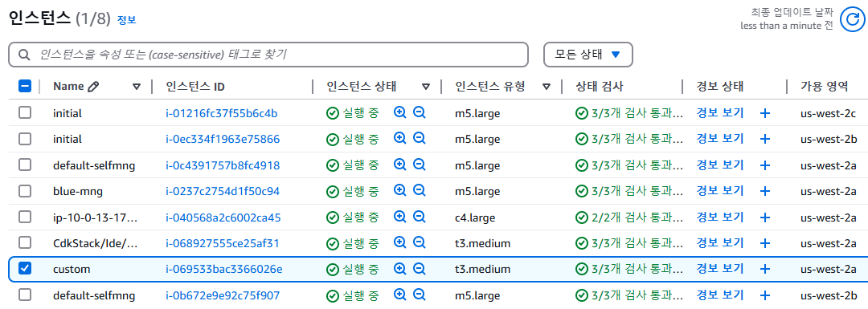Check the box for instance i-0b672e9e92c75f907
The image size is (868, 309).
coord(25,295)
